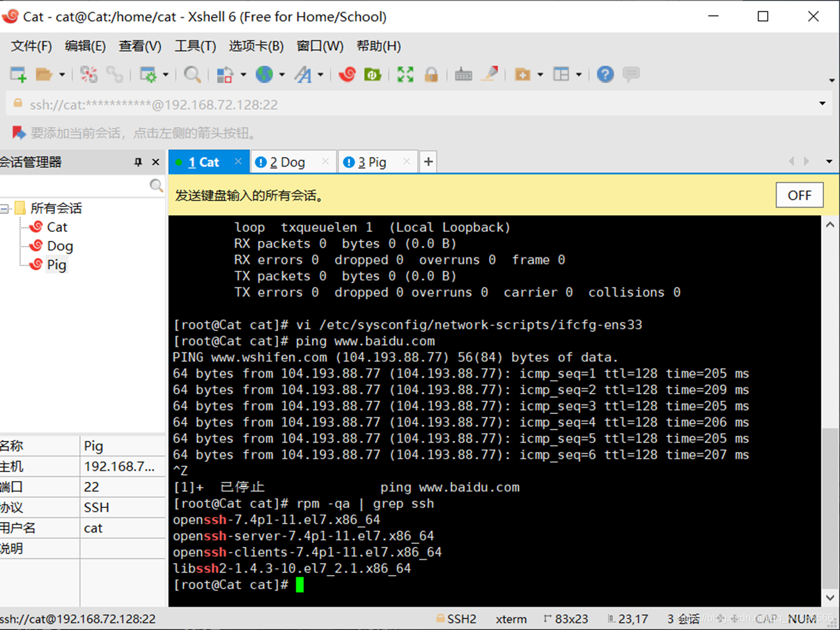Click the New Session toolbar icon
Image resolution: width=840 pixels, height=630 pixels.
[x=18, y=75]
